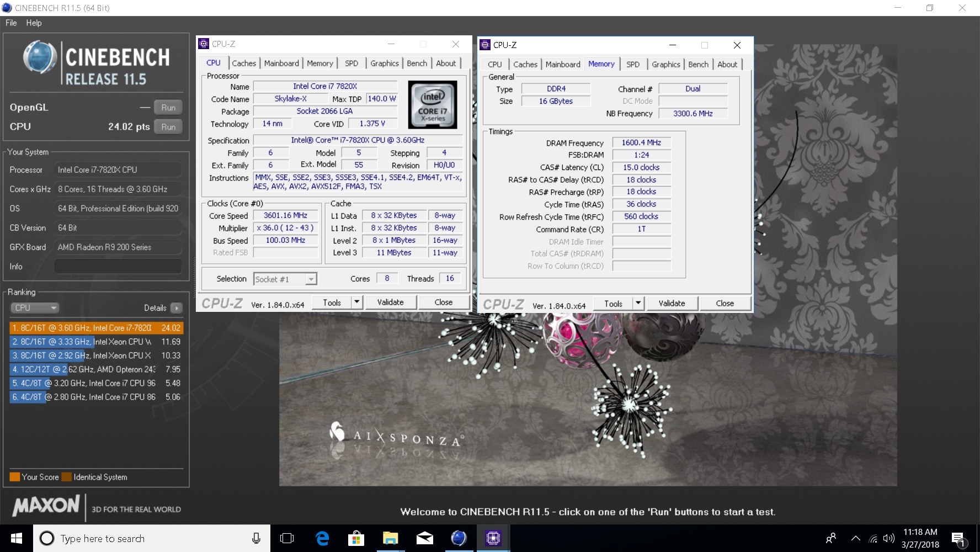The height and width of the screenshot is (552, 980).
Task: Switch to Graphics tab in right CPU-Z window
Action: tap(666, 65)
